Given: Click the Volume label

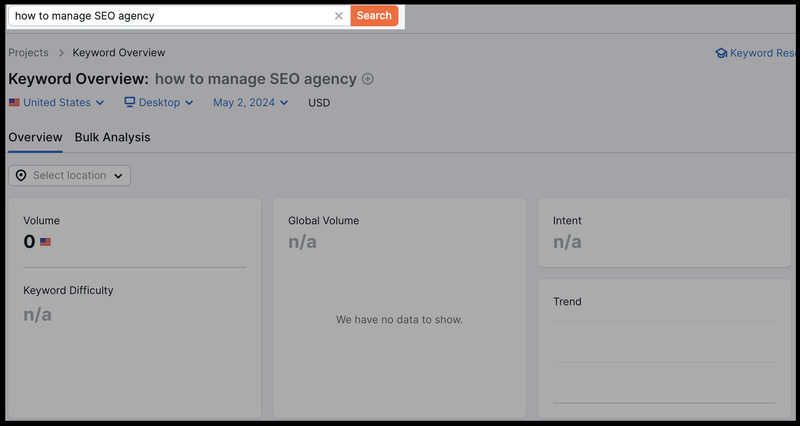Looking at the screenshot, I should (x=41, y=220).
